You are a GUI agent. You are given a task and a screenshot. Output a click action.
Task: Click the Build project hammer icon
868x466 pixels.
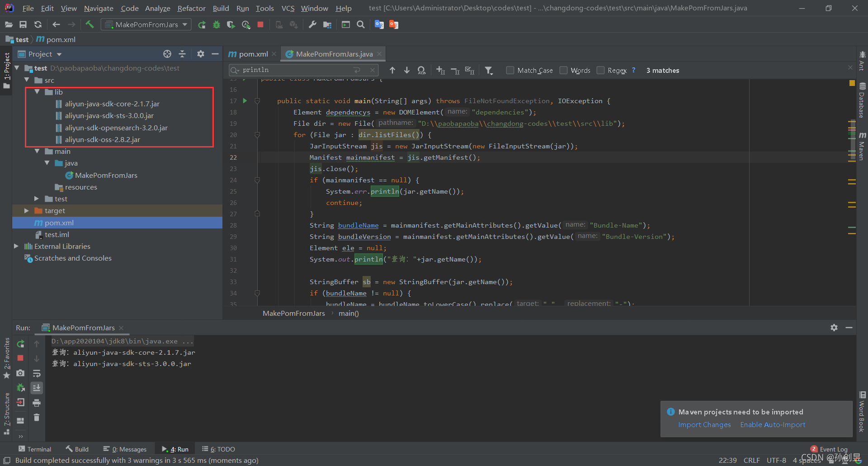pyautogui.click(x=90, y=24)
